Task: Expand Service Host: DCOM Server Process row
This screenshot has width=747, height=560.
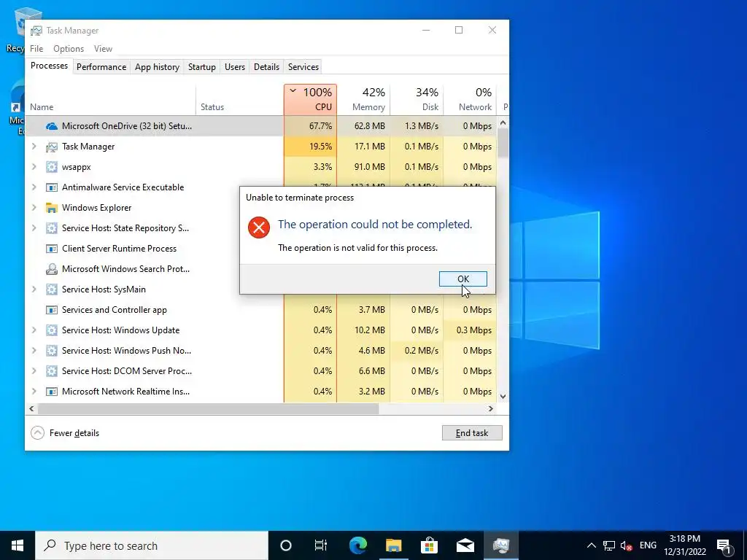Action: (34, 371)
